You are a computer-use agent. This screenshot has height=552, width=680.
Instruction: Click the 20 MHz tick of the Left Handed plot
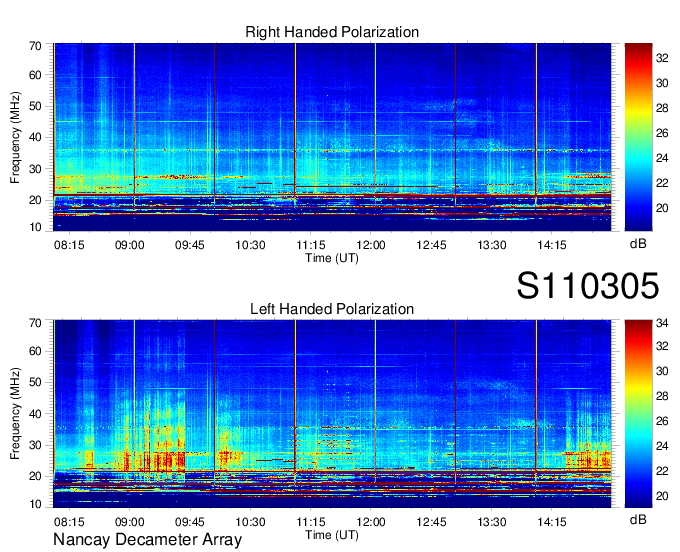(x=35, y=477)
